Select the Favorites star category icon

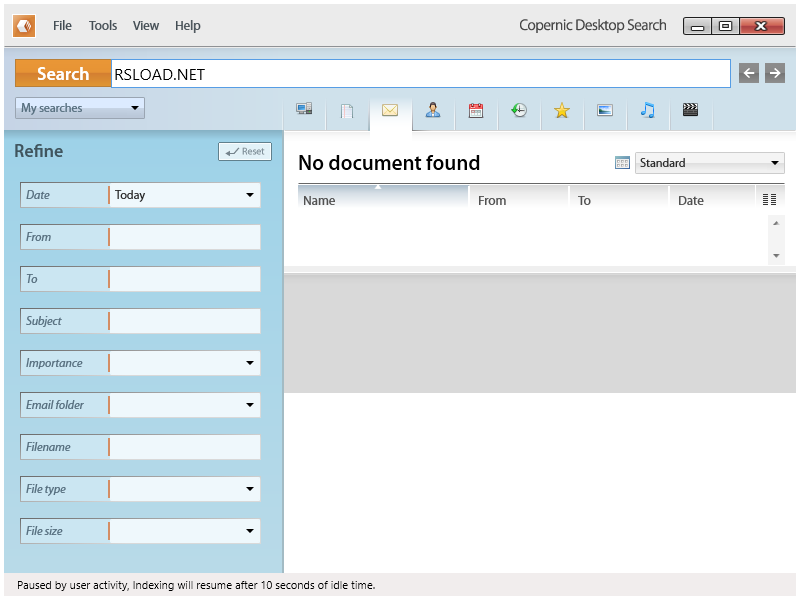point(562,110)
